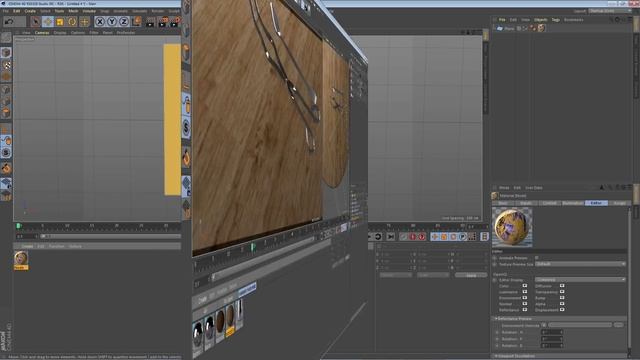Click the Apply button in Coordinates panel
The height and width of the screenshot is (360, 640).
[x=471, y=276]
